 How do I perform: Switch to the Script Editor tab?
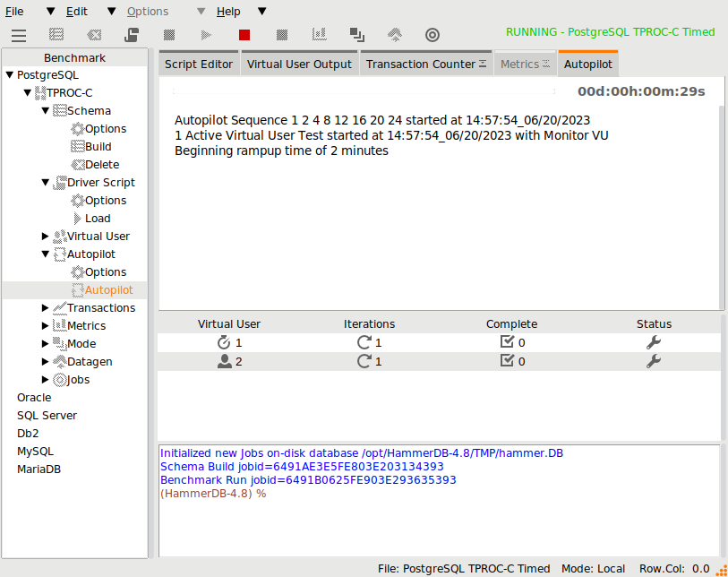click(199, 64)
